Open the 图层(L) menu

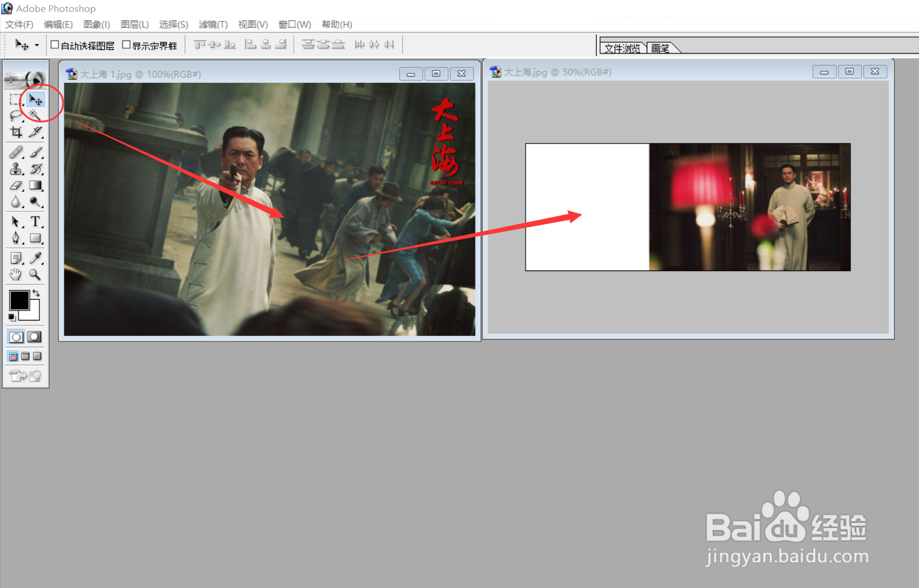point(134,24)
